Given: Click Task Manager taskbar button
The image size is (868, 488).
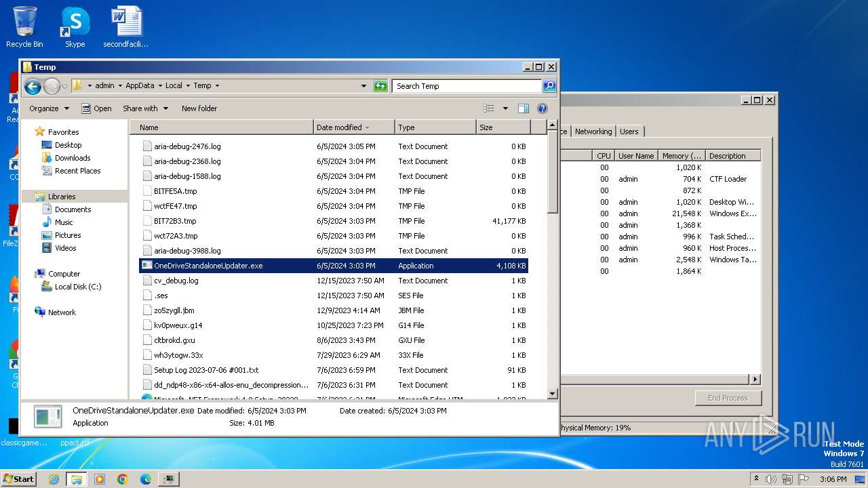Looking at the screenshot, I should pos(168,479).
